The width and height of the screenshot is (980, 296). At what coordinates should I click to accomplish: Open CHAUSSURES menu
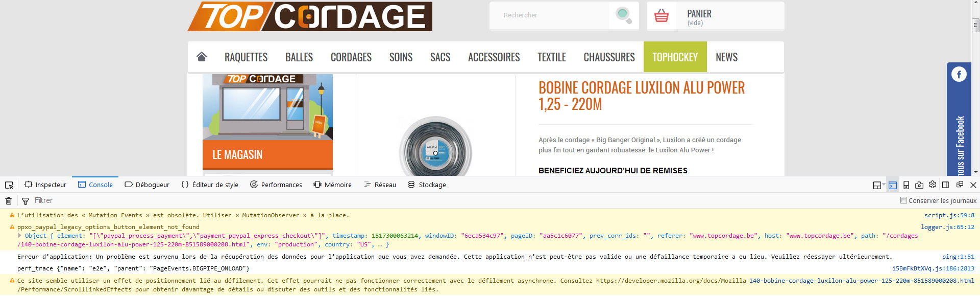click(x=609, y=57)
